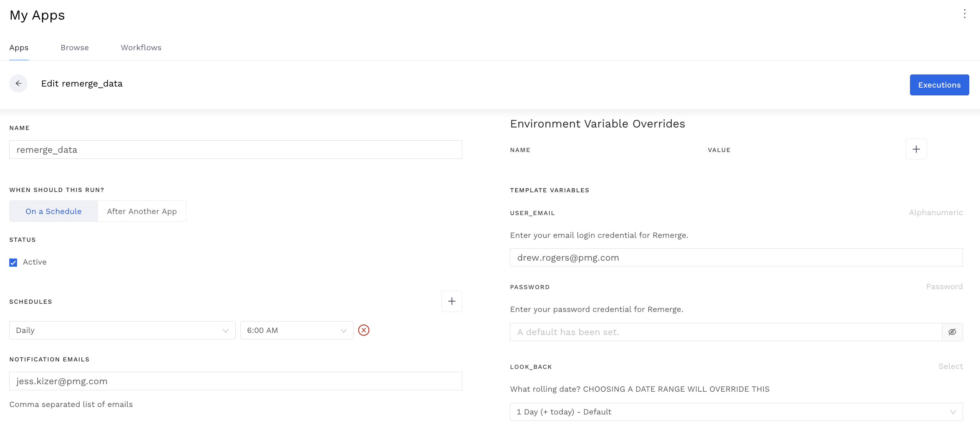Go to the Apps tab
Image resolution: width=980 pixels, height=433 pixels.
18,48
